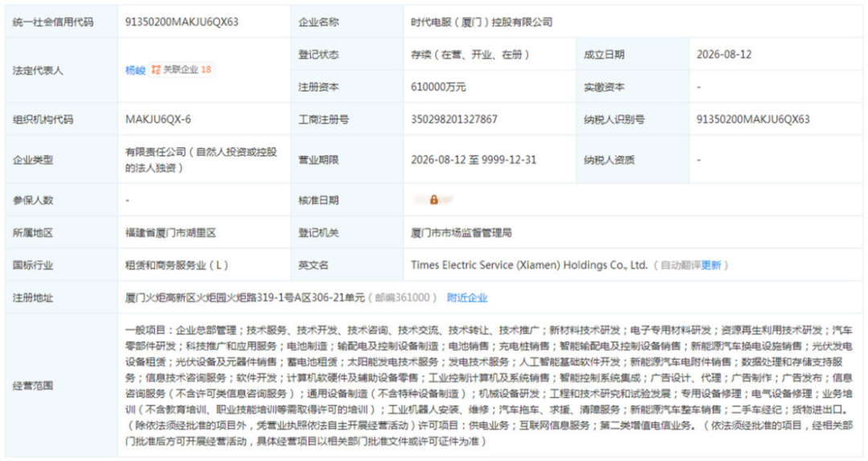Screen dimensions: 868x461
Task: Select organization code MAKJU6QX-6
Action: (158, 119)
